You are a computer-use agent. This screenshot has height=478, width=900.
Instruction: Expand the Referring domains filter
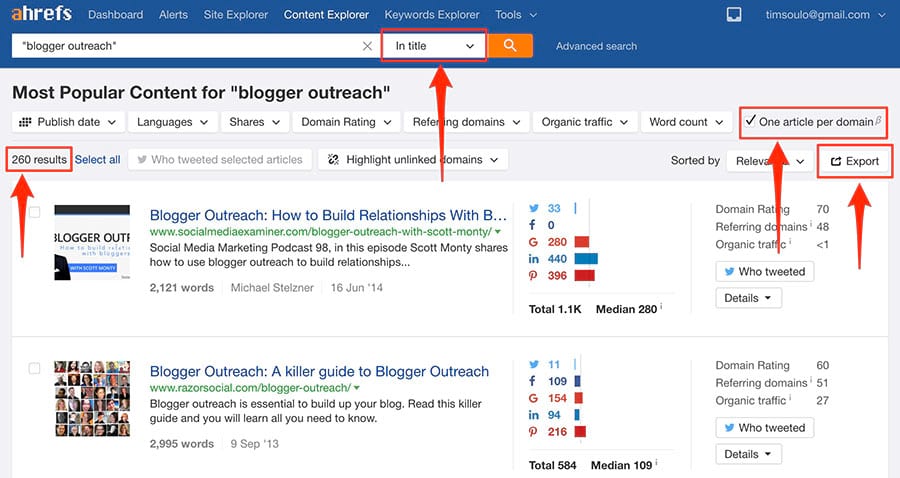pos(467,122)
